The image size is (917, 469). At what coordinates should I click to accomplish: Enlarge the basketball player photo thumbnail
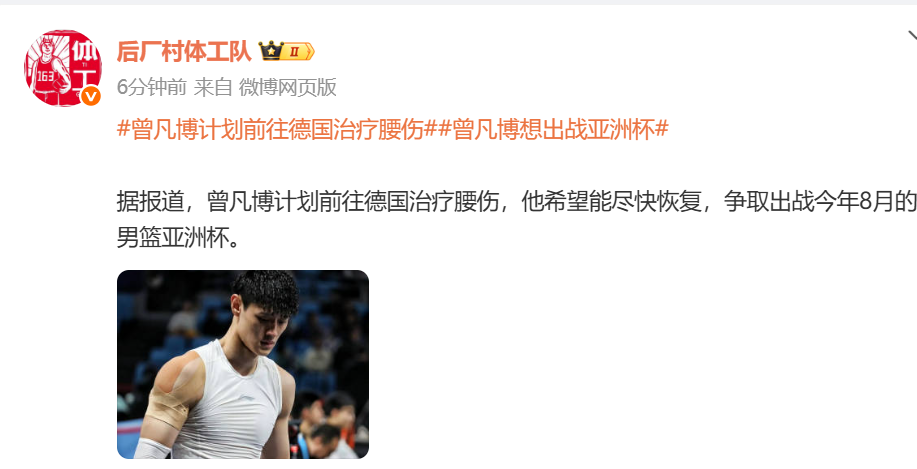point(243,364)
